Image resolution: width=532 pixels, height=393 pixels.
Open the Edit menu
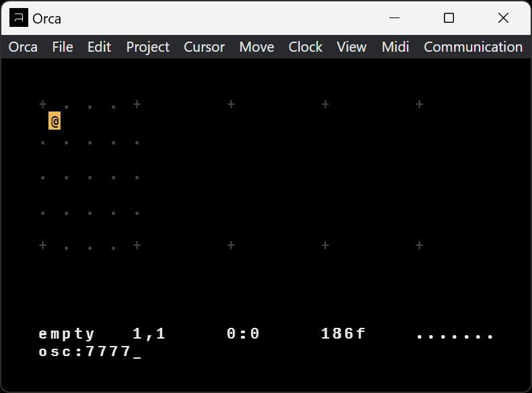(99, 47)
